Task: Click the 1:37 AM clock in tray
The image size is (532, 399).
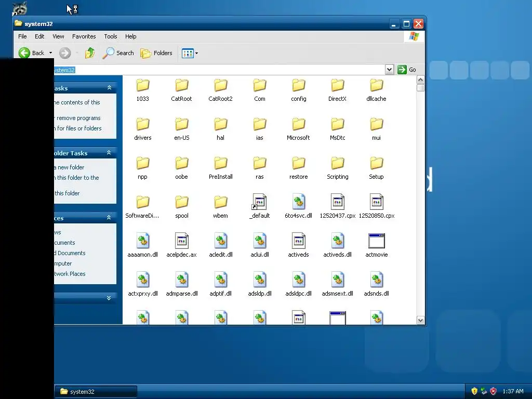Action: (x=513, y=391)
